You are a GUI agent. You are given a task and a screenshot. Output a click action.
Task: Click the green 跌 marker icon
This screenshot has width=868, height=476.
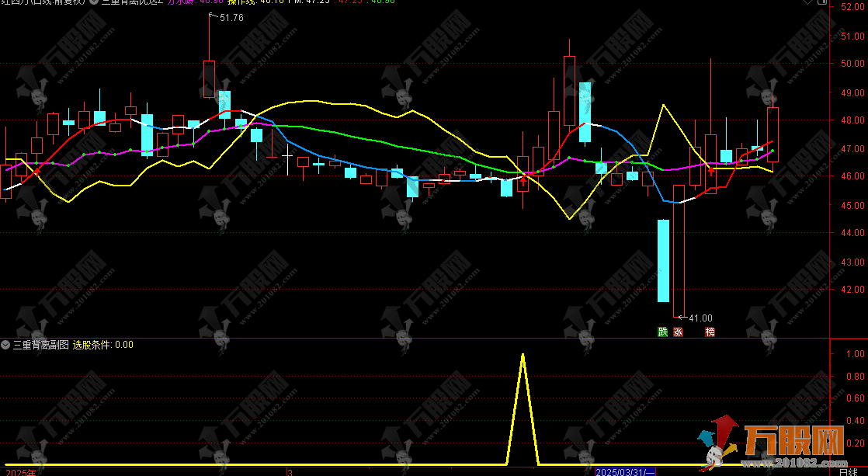[x=662, y=332]
